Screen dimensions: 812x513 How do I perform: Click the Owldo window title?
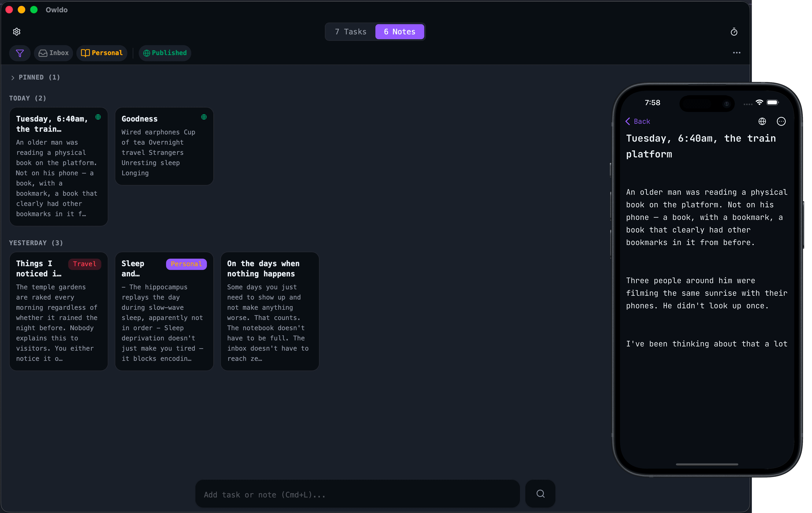click(x=57, y=10)
